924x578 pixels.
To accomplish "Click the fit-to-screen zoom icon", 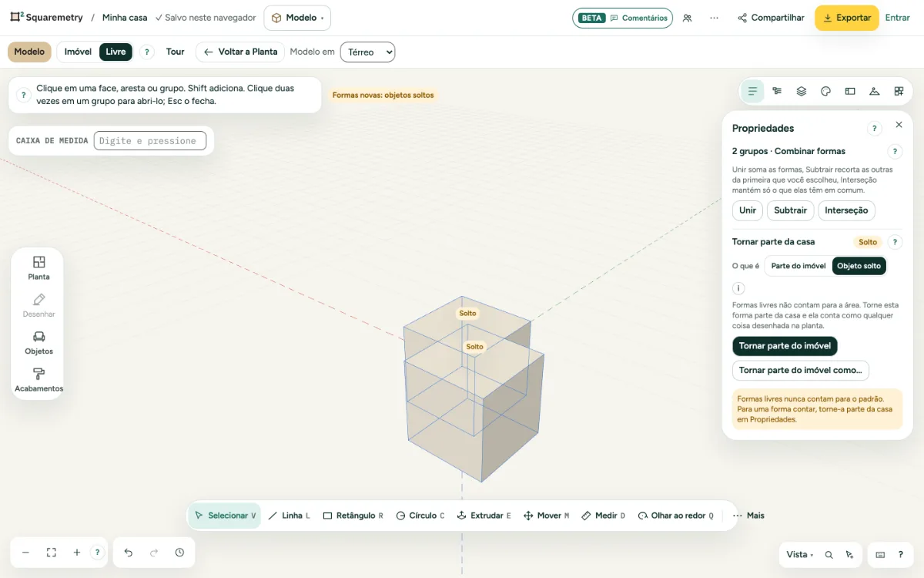I will click(52, 553).
